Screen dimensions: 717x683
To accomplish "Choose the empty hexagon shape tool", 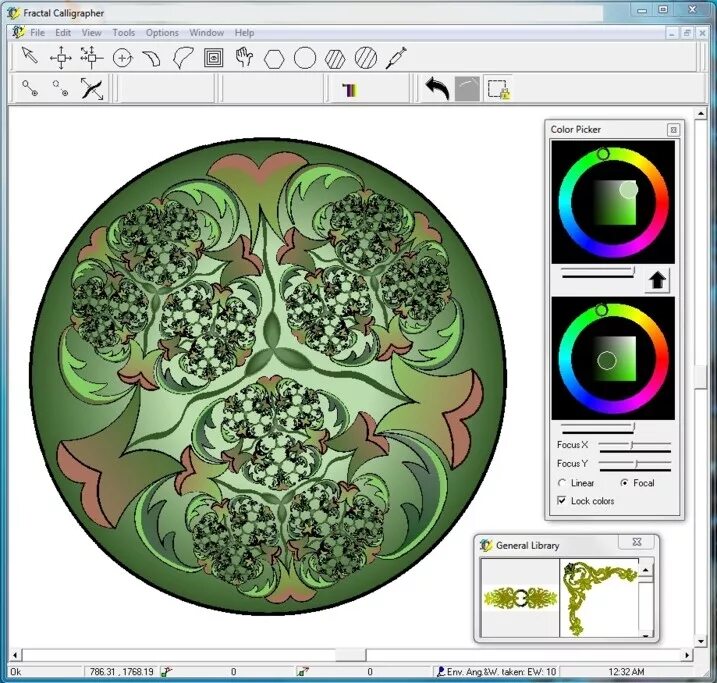I will click(274, 59).
